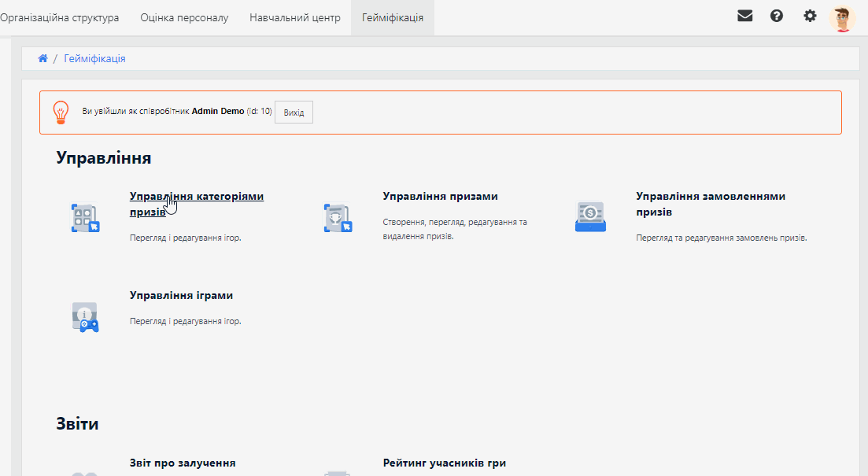
Task: Open Управління призами link
Action: (440, 197)
